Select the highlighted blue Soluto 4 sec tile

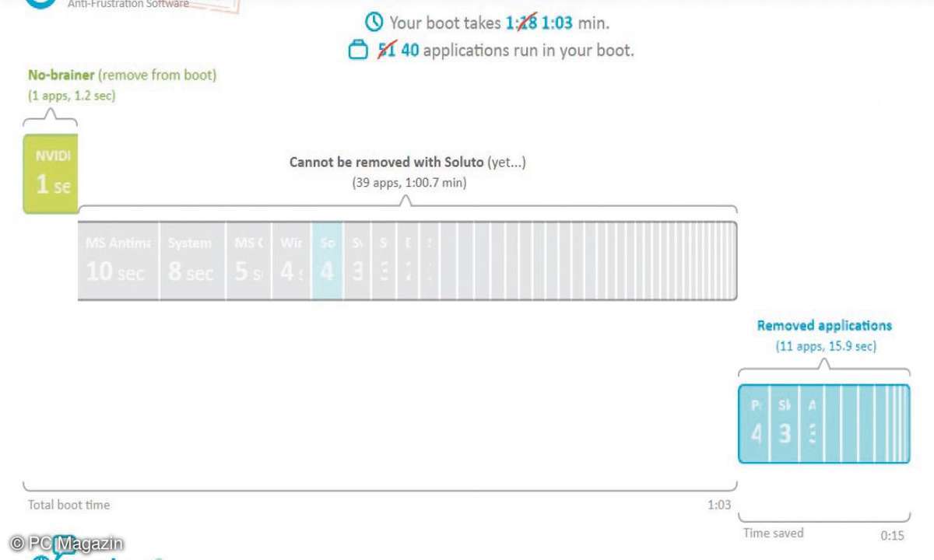[x=327, y=261]
